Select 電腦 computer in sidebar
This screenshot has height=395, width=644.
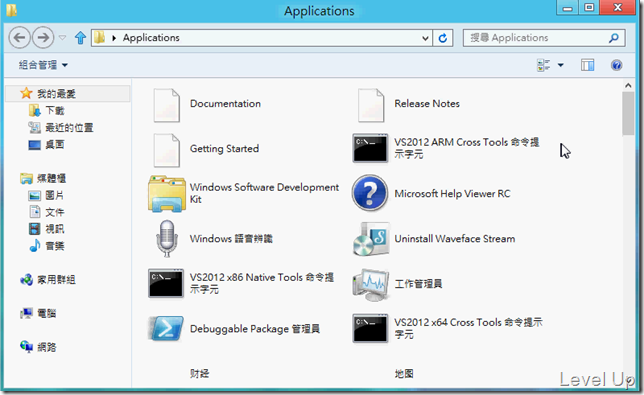coord(38,313)
